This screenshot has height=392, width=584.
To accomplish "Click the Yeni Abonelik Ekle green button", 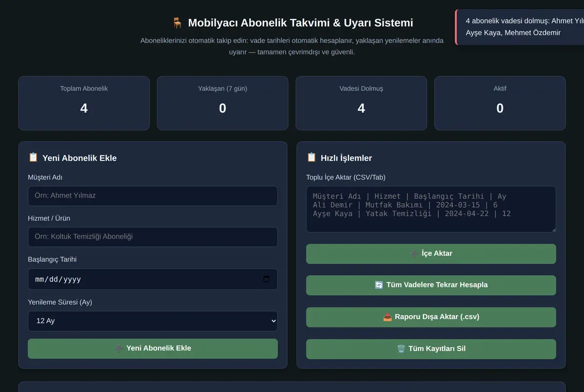I will coord(153,349).
